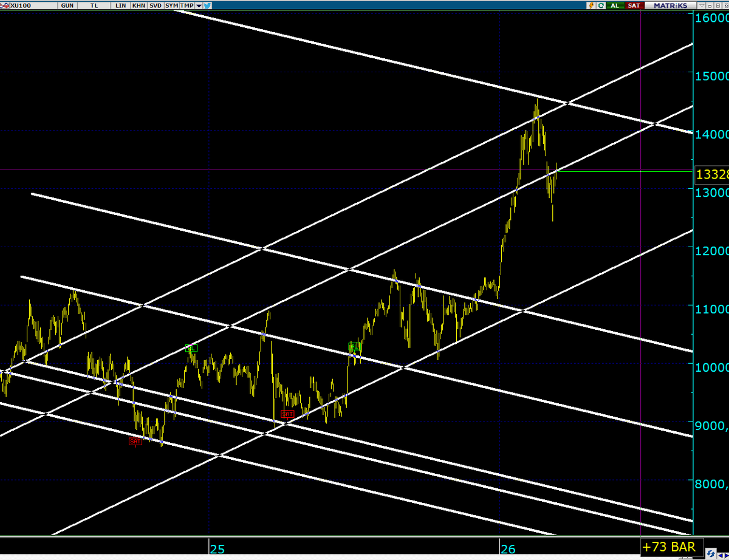Open the TMP template button

(x=187, y=5)
